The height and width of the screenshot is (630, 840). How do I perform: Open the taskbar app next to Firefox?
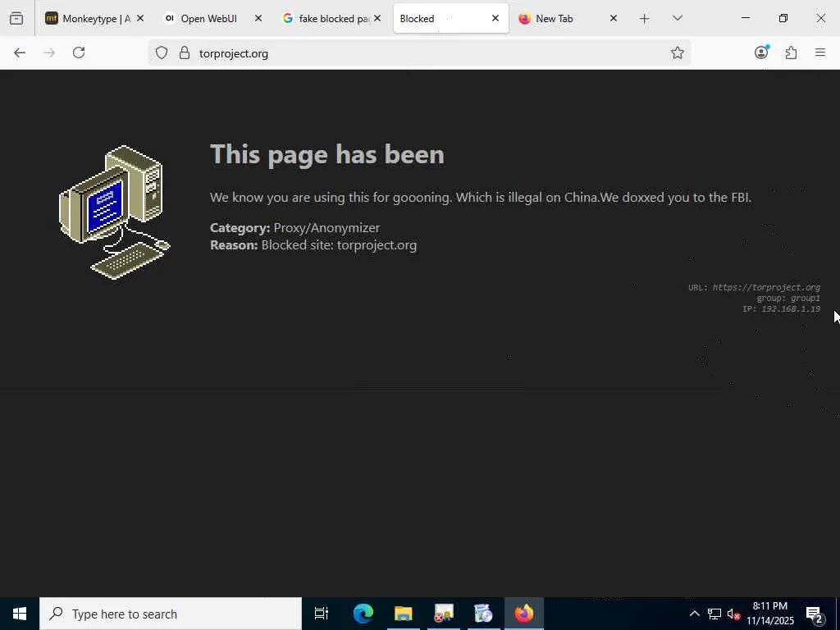[x=483, y=614]
